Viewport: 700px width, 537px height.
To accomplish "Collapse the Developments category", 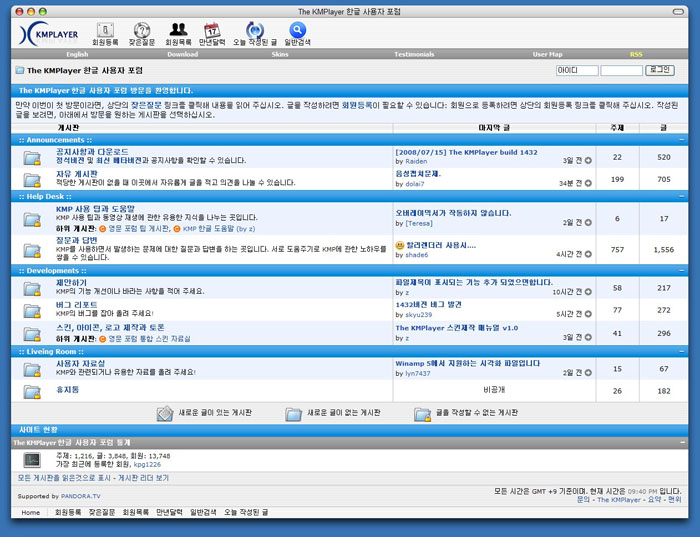I will tap(681, 271).
